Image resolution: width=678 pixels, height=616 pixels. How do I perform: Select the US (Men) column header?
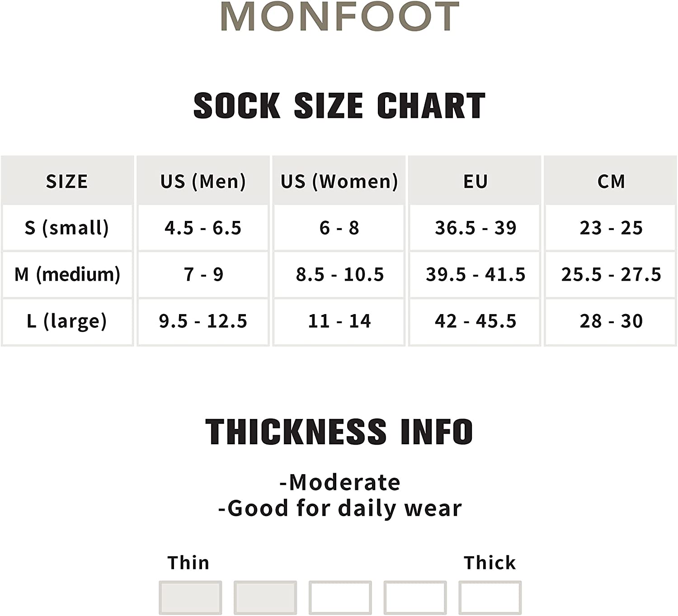click(x=203, y=181)
